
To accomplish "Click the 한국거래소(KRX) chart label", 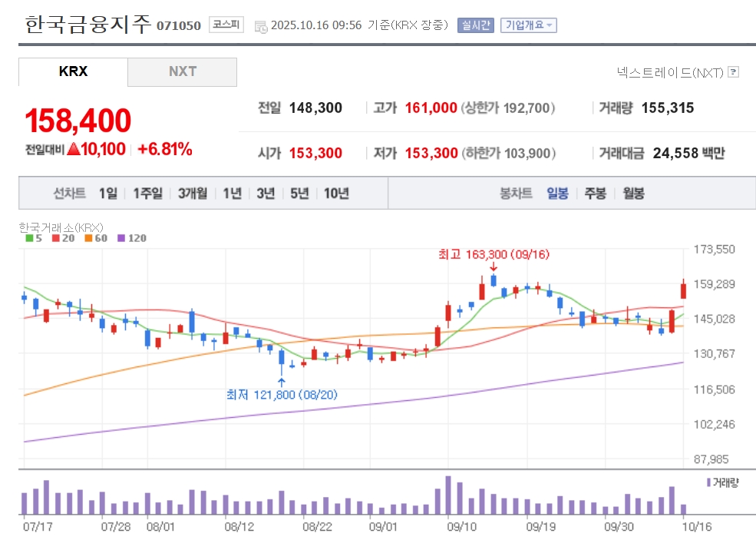I will tap(61, 227).
